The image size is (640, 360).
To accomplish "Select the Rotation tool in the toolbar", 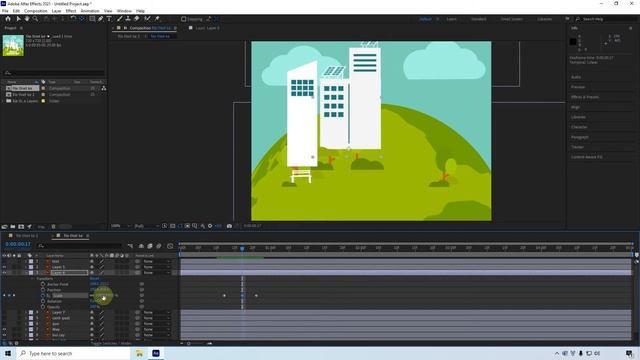I will tap(73, 19).
